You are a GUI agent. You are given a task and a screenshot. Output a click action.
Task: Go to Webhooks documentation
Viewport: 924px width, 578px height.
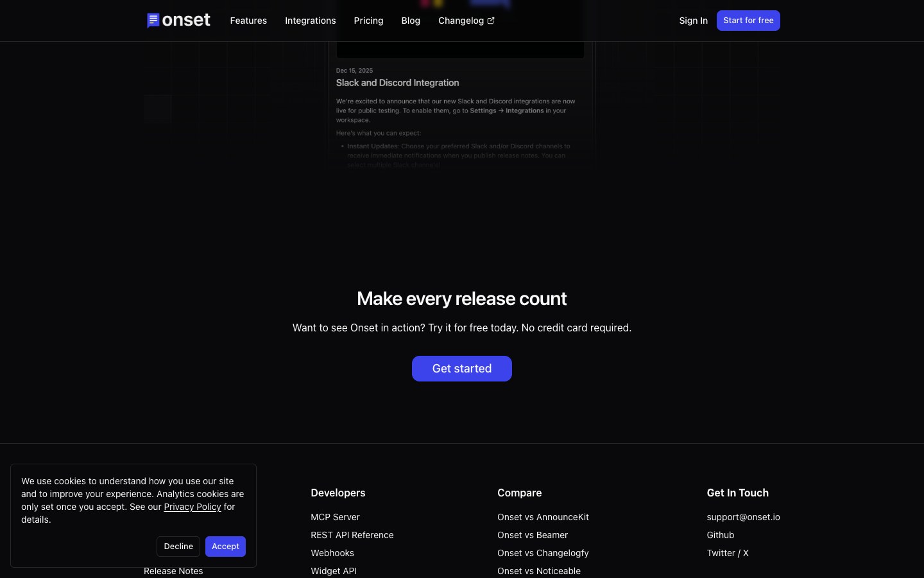pos(332,553)
